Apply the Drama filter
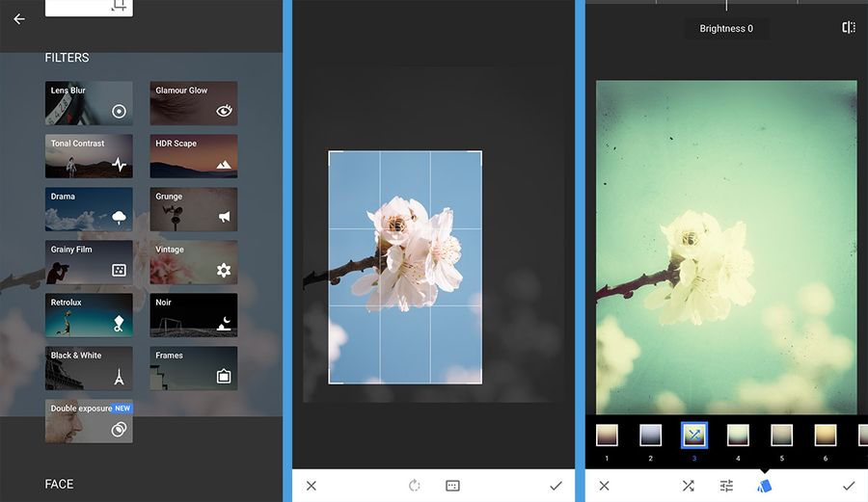Viewport: 868px width, 502px height. (x=89, y=209)
